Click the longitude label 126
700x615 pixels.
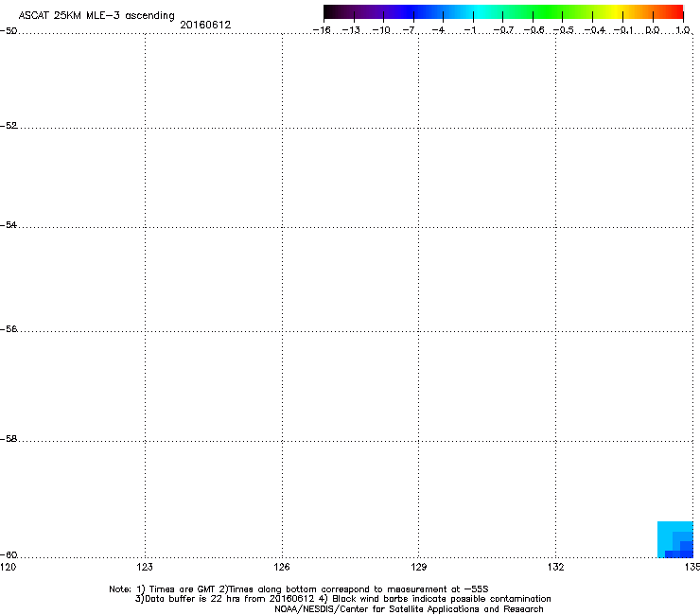[x=282, y=567]
